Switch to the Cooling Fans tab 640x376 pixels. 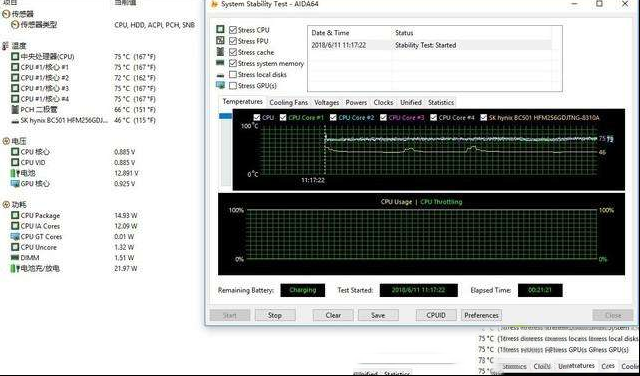[x=289, y=102]
